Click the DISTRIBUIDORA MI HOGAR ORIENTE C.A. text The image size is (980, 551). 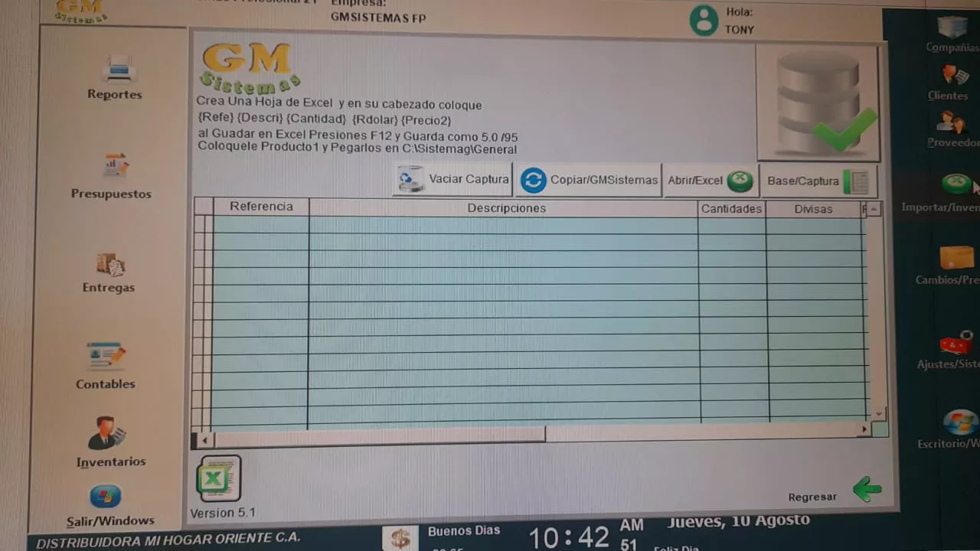click(x=168, y=539)
